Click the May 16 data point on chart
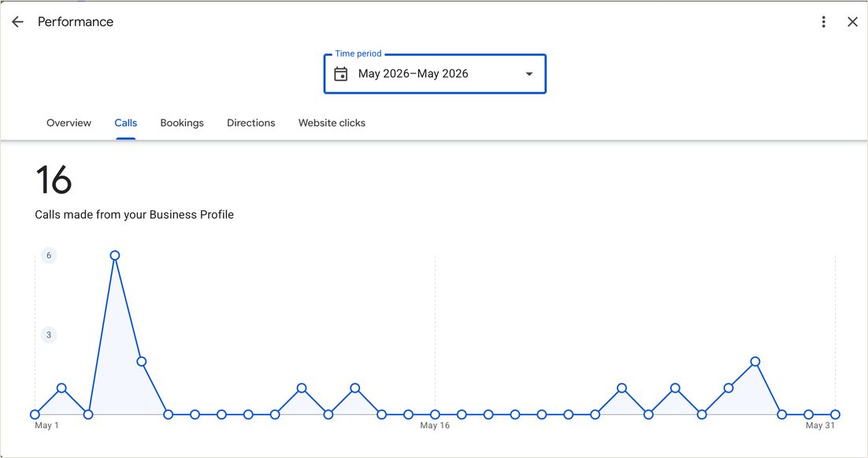Screen dimensions: 868x458 point(435,414)
